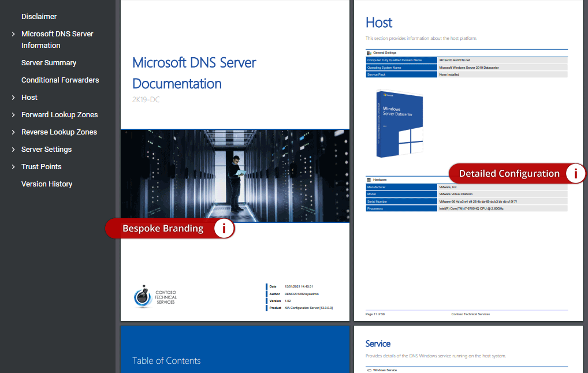Open Forward Lookup Zones entry

(x=59, y=115)
